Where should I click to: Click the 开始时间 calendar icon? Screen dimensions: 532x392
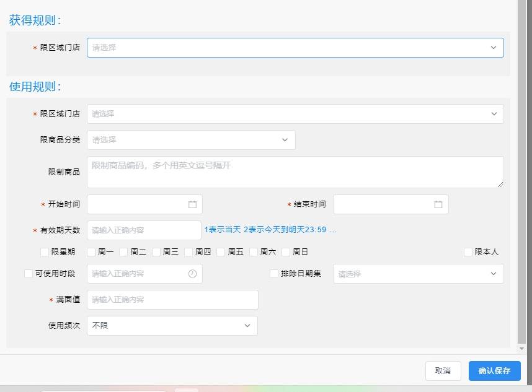tap(192, 204)
